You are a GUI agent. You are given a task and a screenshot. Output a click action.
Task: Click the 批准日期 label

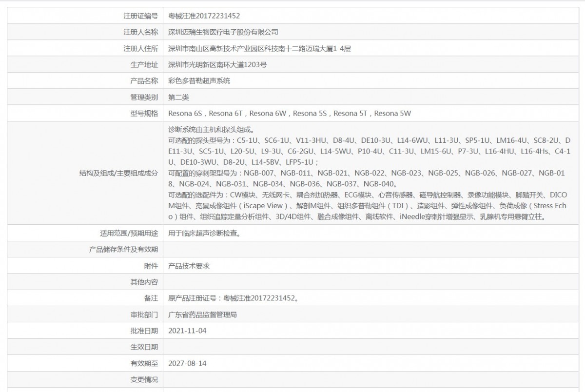point(144,331)
